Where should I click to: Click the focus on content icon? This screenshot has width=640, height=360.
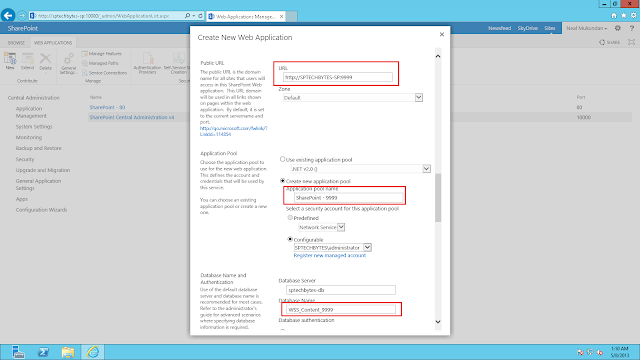coord(631,42)
